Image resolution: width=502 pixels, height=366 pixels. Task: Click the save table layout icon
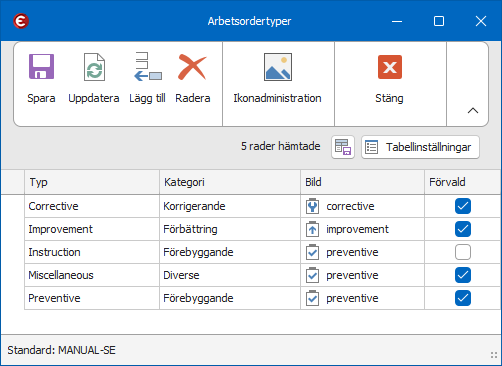coord(343,147)
